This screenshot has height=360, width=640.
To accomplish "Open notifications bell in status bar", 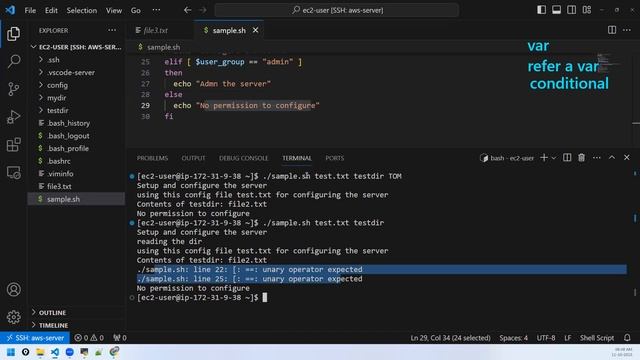I will pos(627,338).
